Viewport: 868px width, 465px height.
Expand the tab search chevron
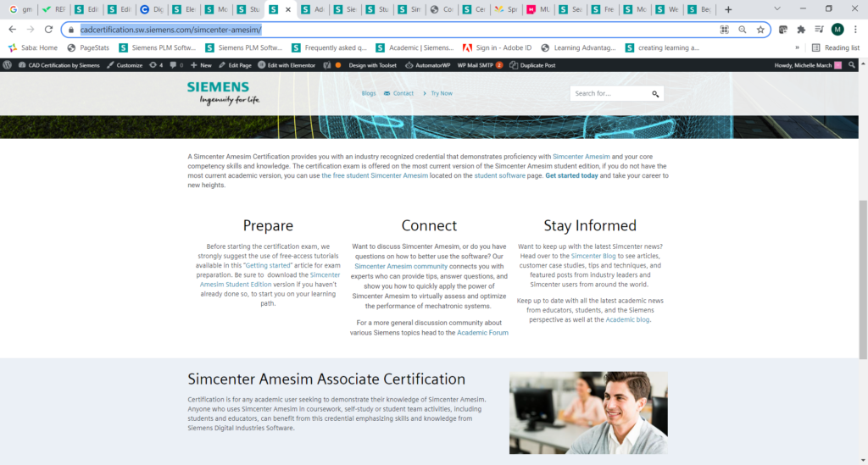click(777, 8)
